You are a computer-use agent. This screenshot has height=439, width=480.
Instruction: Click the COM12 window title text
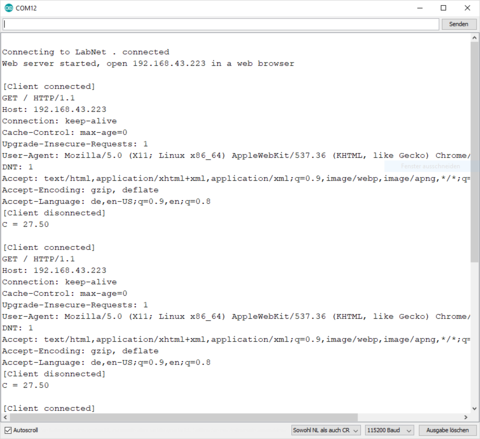(x=26, y=8)
